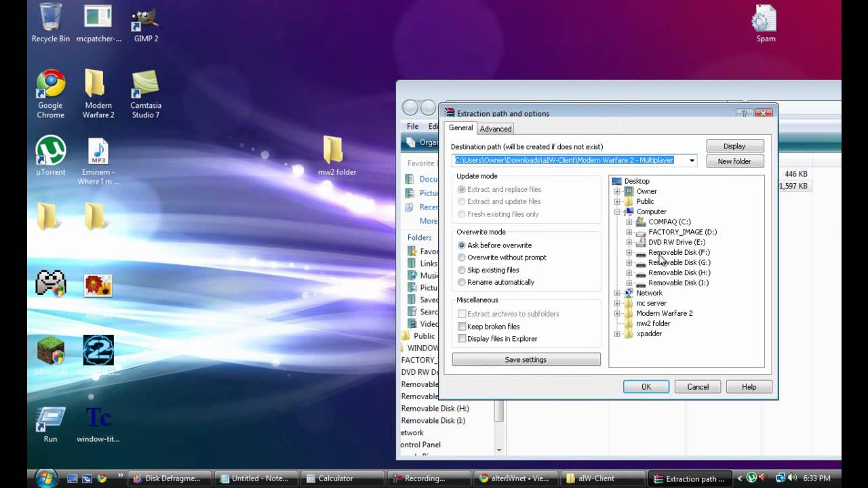The width and height of the screenshot is (868, 488).
Task: Switch to Calculator in the taskbar
Action: tap(343, 479)
